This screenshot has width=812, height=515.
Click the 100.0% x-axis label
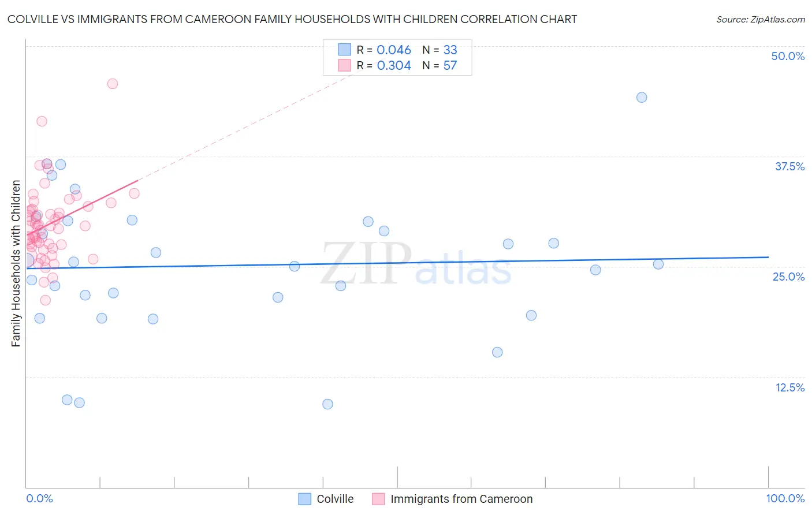(x=785, y=498)
